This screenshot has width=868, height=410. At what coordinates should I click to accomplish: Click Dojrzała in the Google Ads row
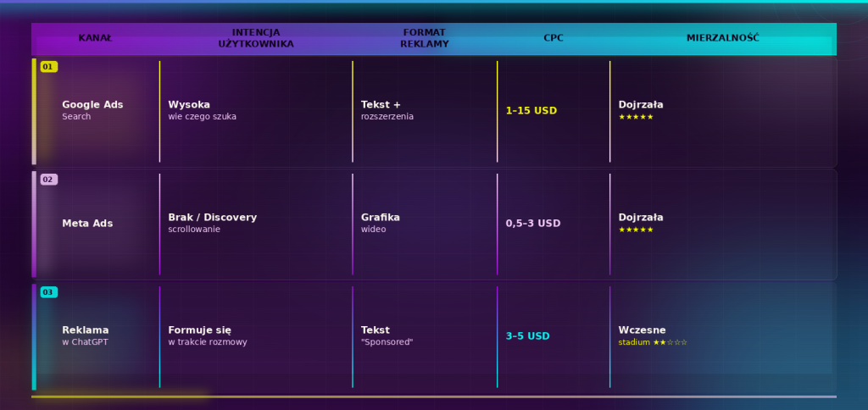click(x=641, y=104)
